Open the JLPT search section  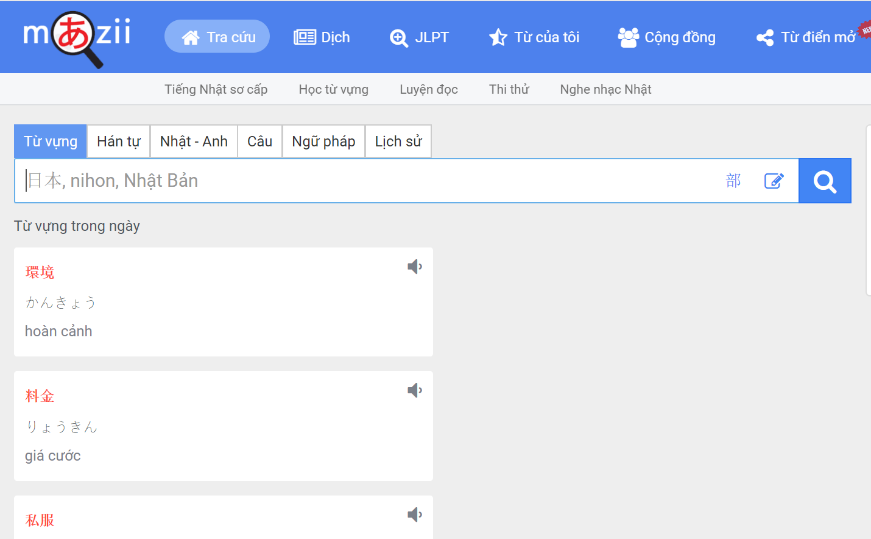click(419, 37)
